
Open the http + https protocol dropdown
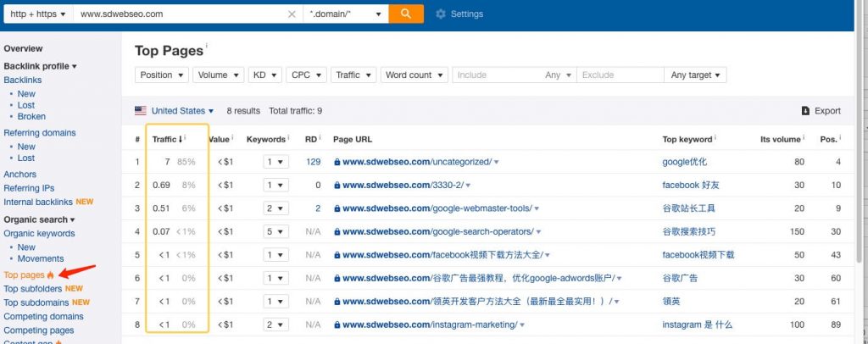click(38, 14)
